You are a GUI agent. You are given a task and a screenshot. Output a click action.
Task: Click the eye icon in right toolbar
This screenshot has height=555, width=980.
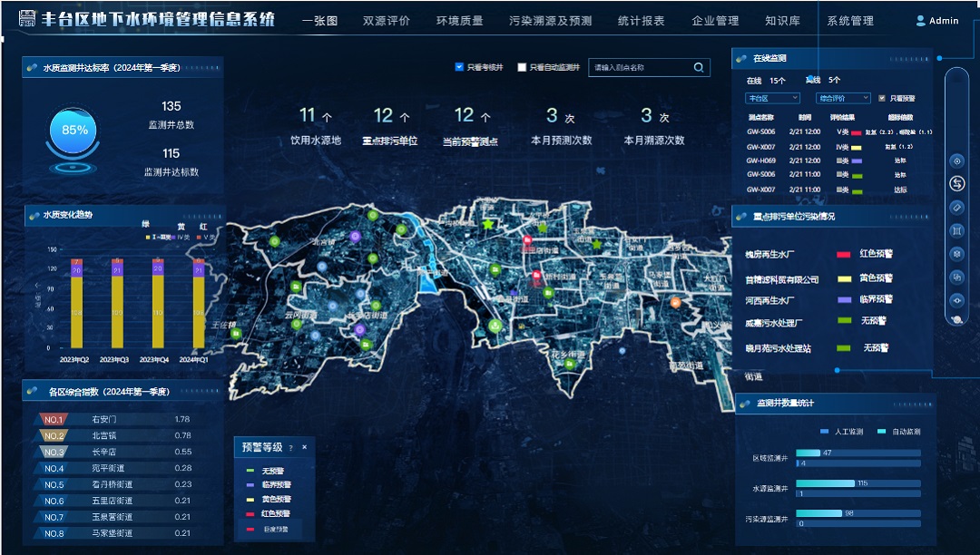956,300
